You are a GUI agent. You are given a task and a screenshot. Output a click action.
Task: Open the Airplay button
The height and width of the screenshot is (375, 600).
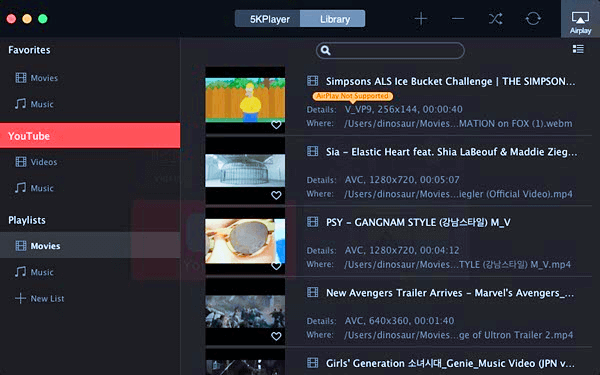pos(580,19)
